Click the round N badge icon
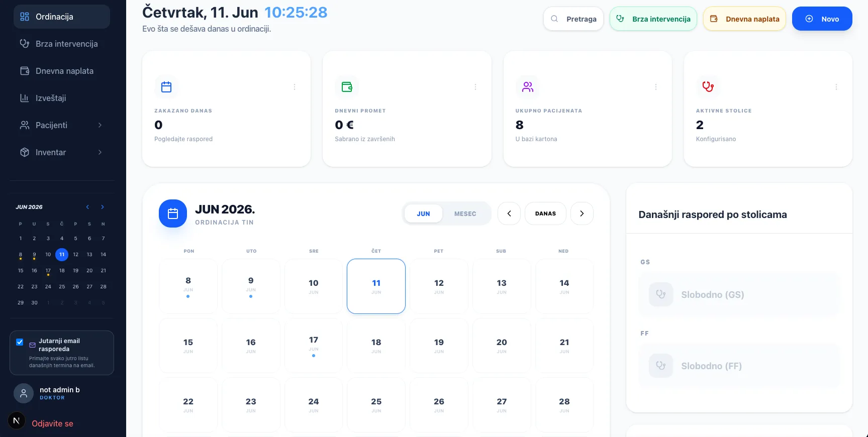Screen dimensions: 868x437 point(17,420)
